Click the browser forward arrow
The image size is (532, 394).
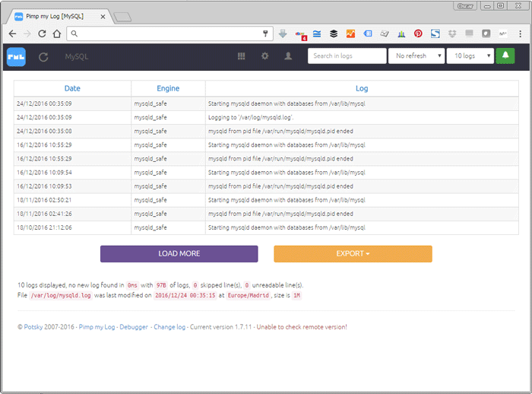pos(27,33)
